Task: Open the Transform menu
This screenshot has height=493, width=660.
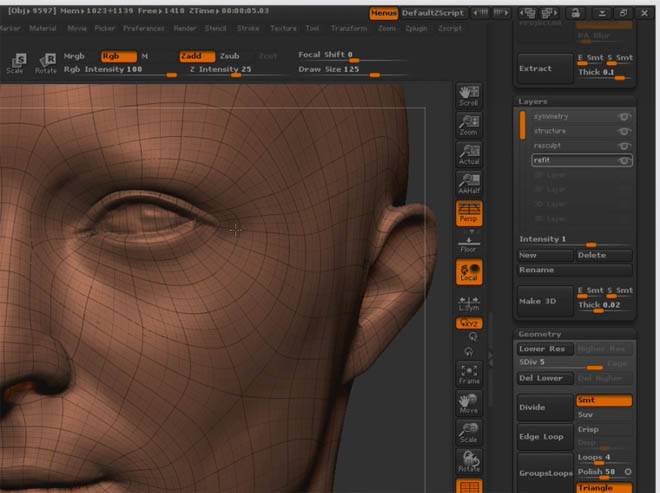Action: tap(349, 28)
